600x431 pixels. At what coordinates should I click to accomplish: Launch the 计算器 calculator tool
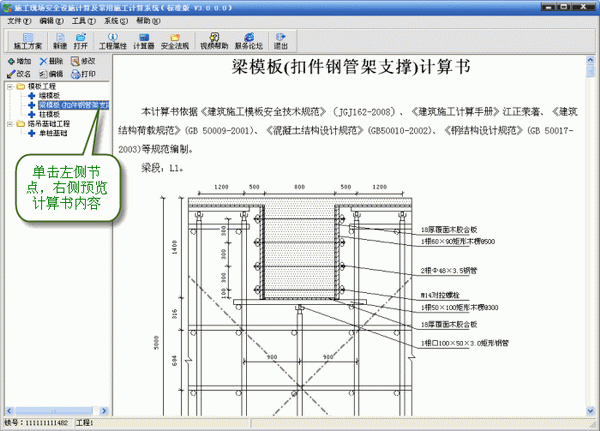[x=144, y=40]
